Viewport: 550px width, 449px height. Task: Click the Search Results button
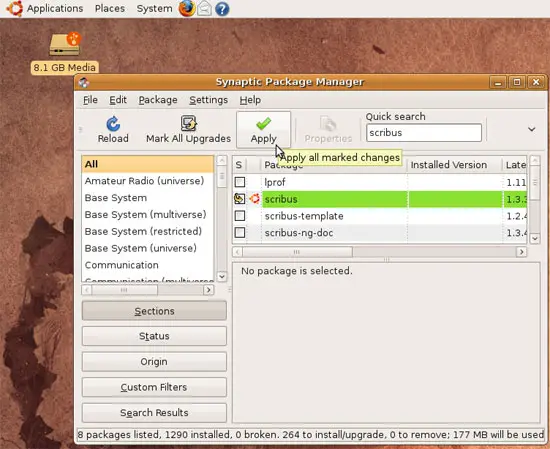click(x=154, y=413)
